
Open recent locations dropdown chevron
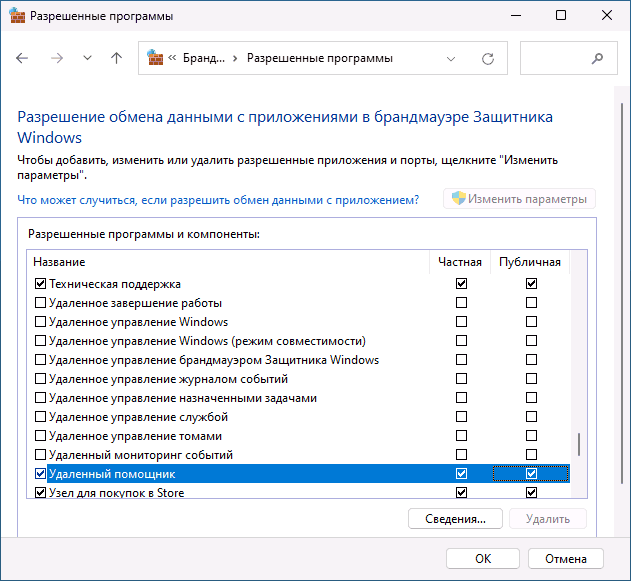pos(87,58)
